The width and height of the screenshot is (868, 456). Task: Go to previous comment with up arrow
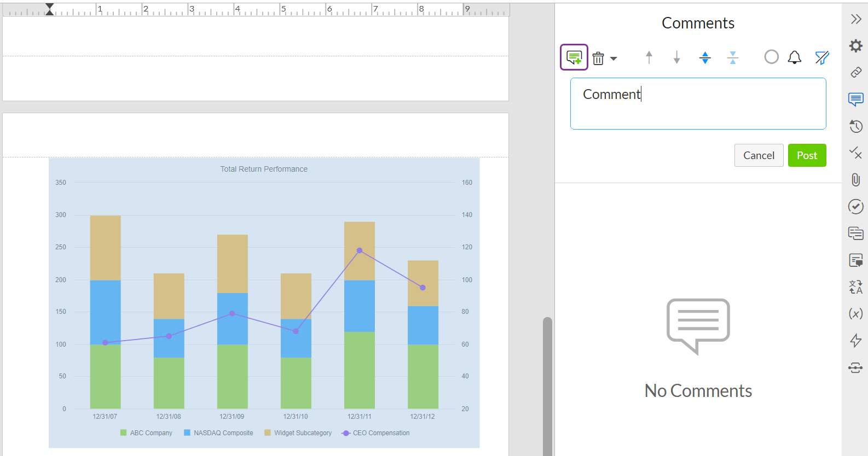coord(649,57)
